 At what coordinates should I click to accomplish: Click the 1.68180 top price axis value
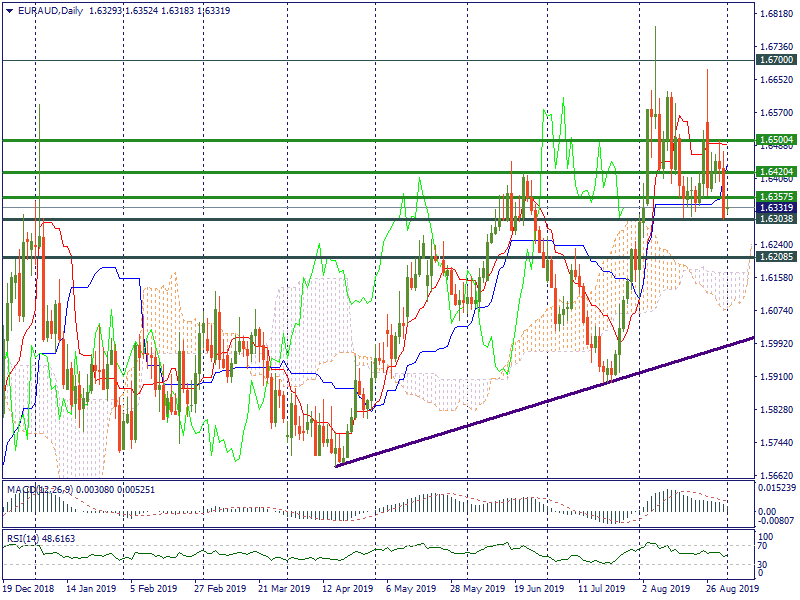pos(776,14)
